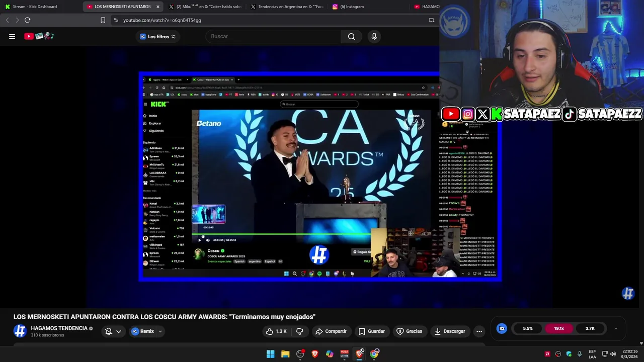Screen dimensions: 644x362
Task: Go to YouTube home via the logo
Action: click(39, 36)
